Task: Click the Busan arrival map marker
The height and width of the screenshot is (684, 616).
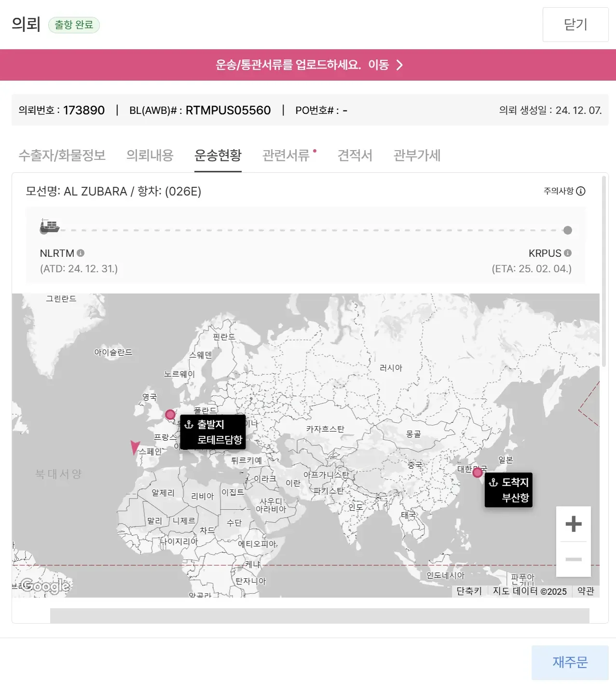Action: tap(478, 473)
